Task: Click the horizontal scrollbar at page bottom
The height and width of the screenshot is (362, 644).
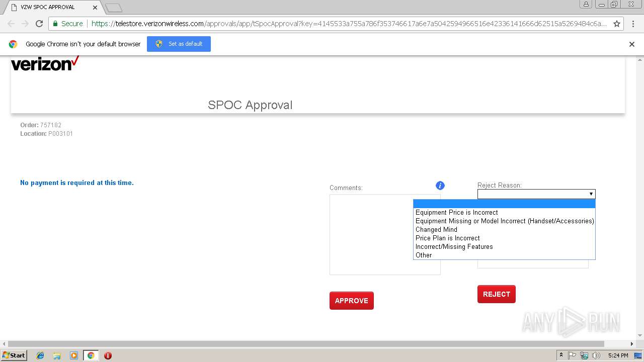Action: (306, 344)
